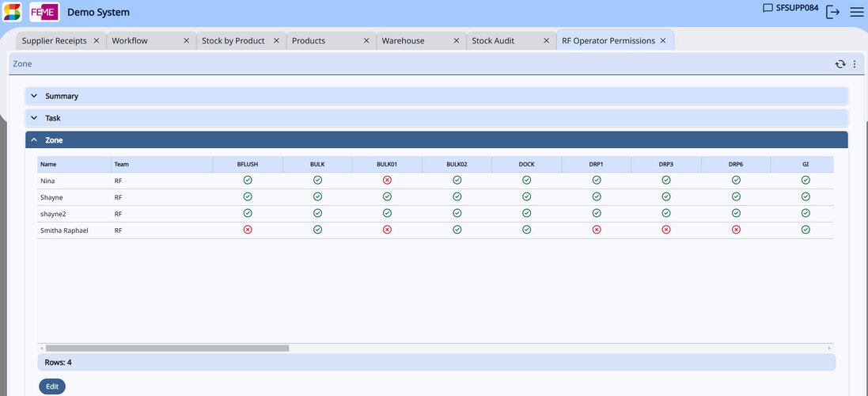This screenshot has height=396, width=868.
Task: Open the three-dot options menu
Action: 855,64
